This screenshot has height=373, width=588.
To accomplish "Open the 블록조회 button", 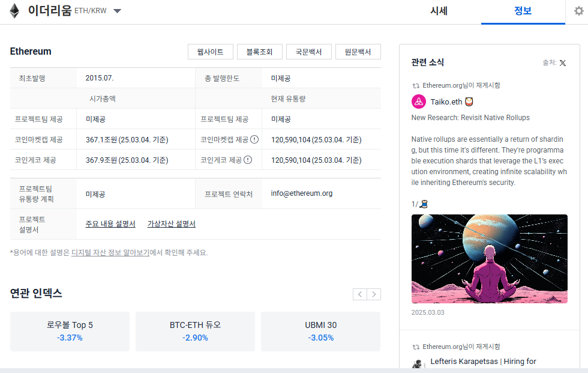I will tap(259, 52).
